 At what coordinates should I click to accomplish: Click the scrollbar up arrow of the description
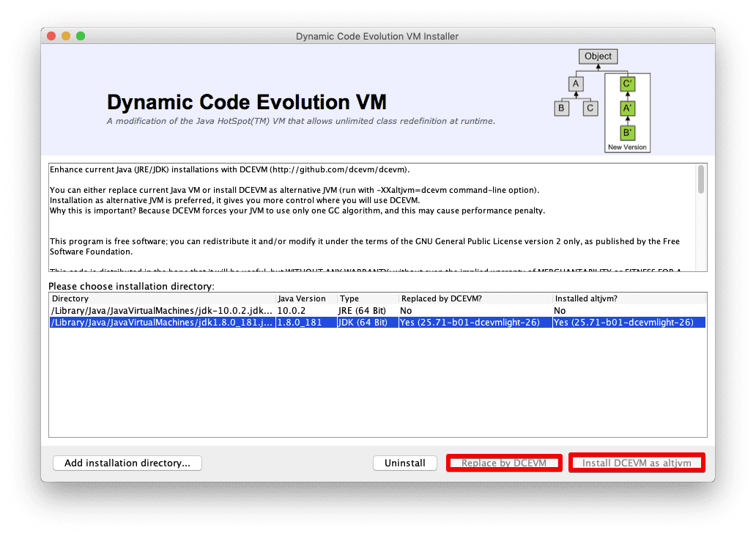[x=701, y=166]
